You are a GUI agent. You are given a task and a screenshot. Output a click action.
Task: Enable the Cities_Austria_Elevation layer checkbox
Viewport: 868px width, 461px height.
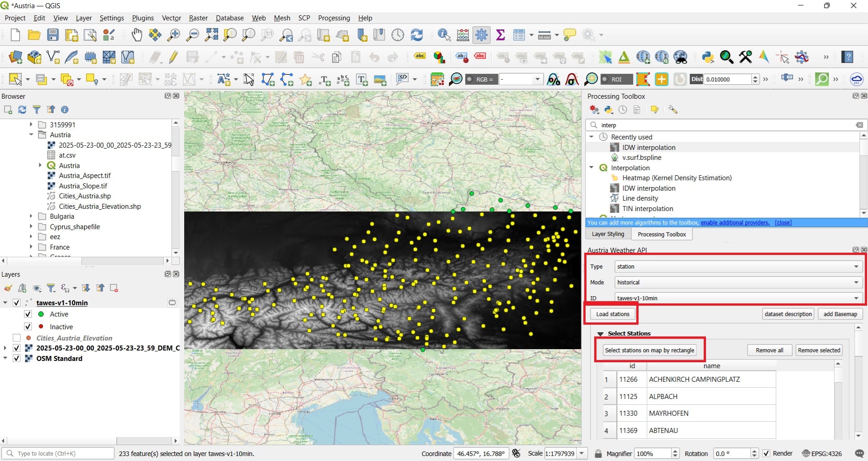point(17,338)
